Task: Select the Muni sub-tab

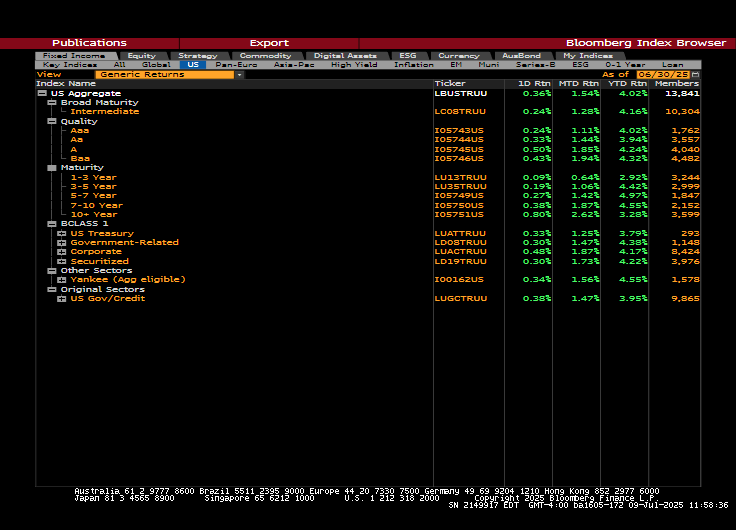Action: pyautogui.click(x=489, y=65)
